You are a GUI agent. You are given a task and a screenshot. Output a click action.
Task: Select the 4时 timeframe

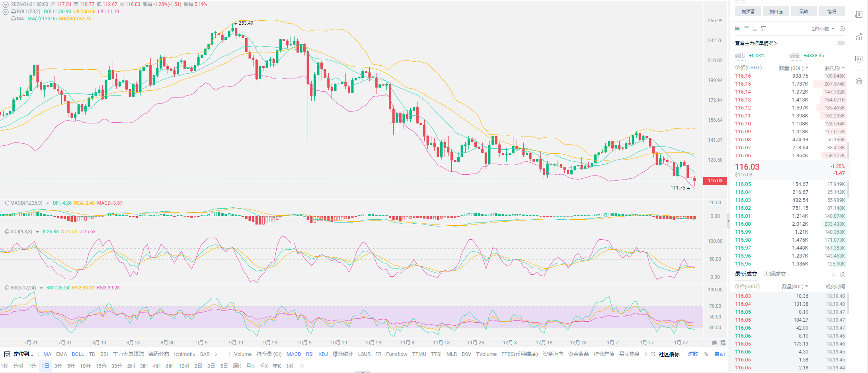click(157, 366)
